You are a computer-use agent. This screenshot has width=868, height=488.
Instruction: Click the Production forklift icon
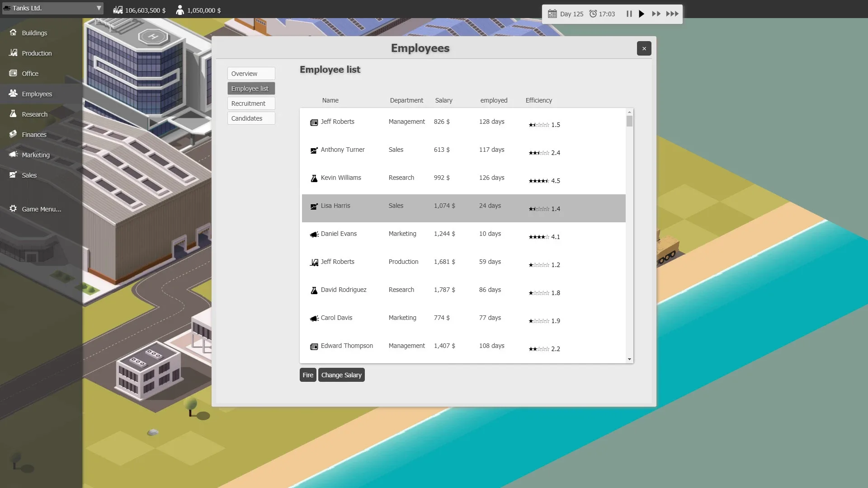(13, 53)
